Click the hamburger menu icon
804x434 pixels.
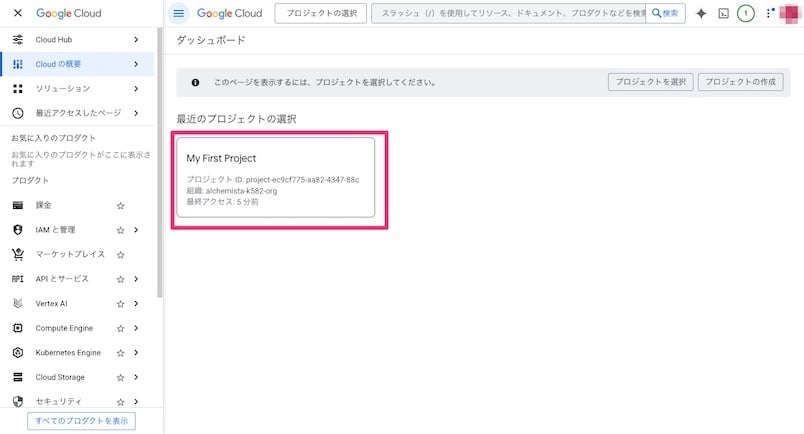[179, 13]
